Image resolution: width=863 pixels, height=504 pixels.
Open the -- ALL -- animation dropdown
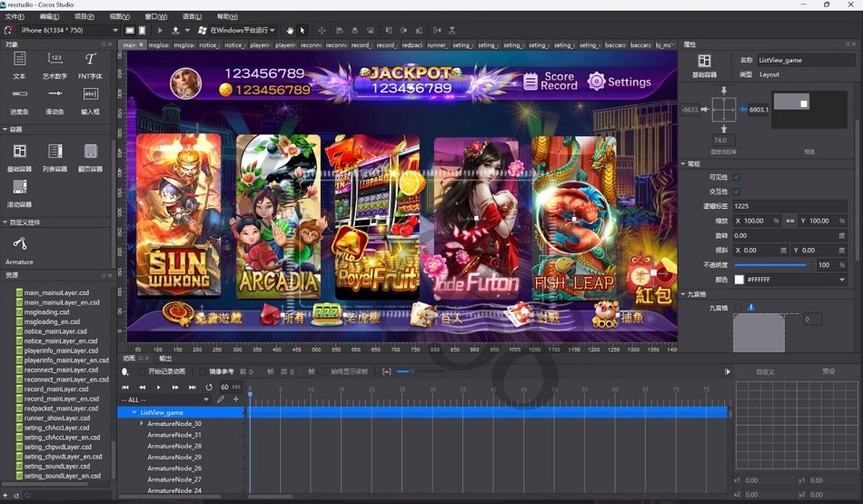(165, 400)
